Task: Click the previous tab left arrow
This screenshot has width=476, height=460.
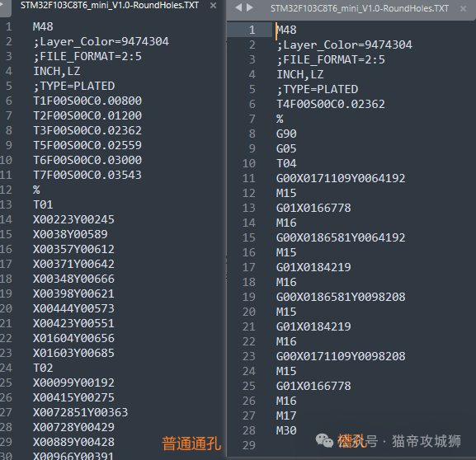Action: coord(239,8)
